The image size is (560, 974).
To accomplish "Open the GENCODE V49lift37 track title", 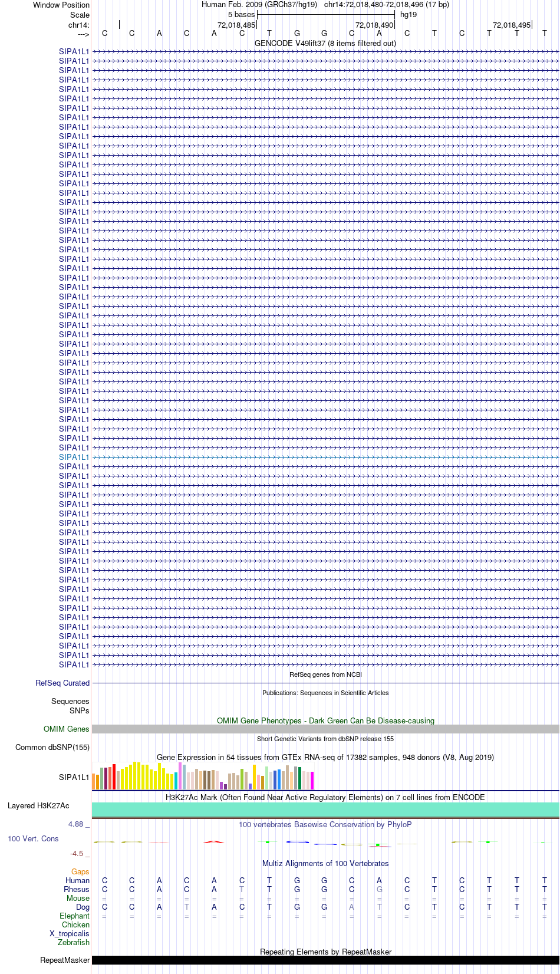I will (325, 43).
